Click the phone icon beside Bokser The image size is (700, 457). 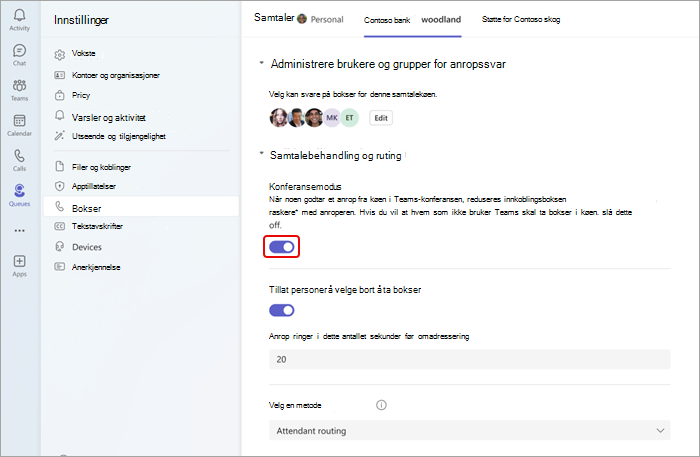59,207
